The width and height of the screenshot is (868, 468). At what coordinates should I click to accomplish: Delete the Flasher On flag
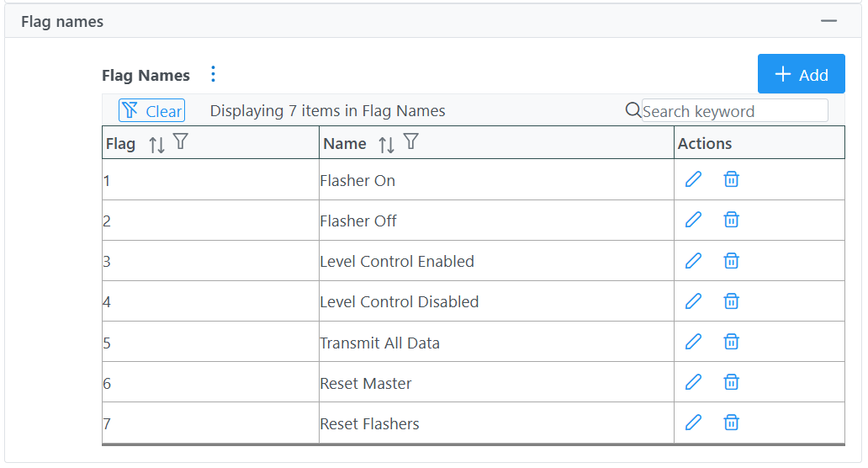click(x=731, y=179)
